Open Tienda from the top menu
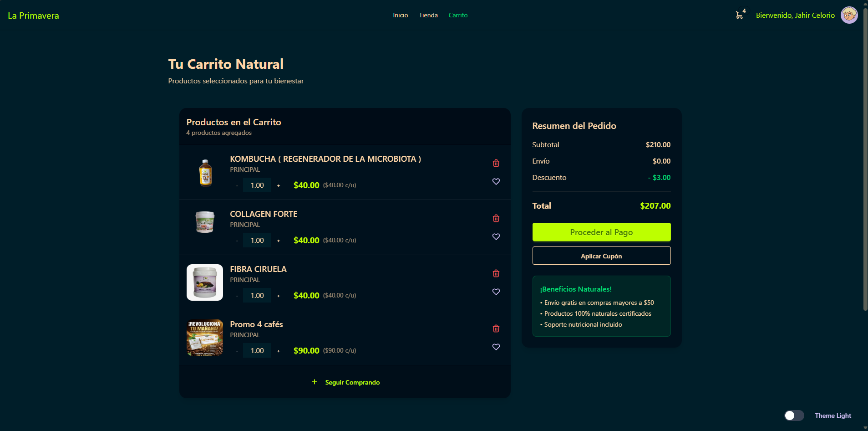This screenshot has width=868, height=431. point(428,15)
